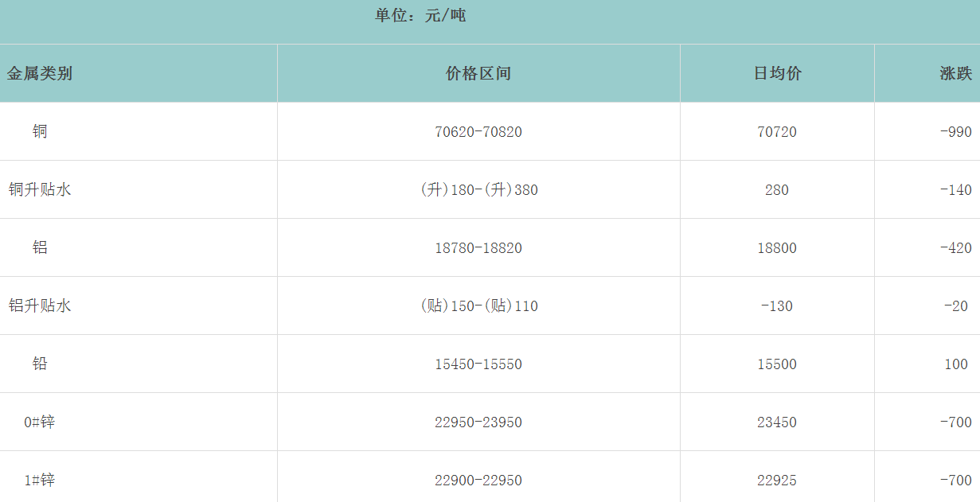Viewport: 980px width, 502px height.
Task: Click the copper daily average 70720
Action: 777,132
